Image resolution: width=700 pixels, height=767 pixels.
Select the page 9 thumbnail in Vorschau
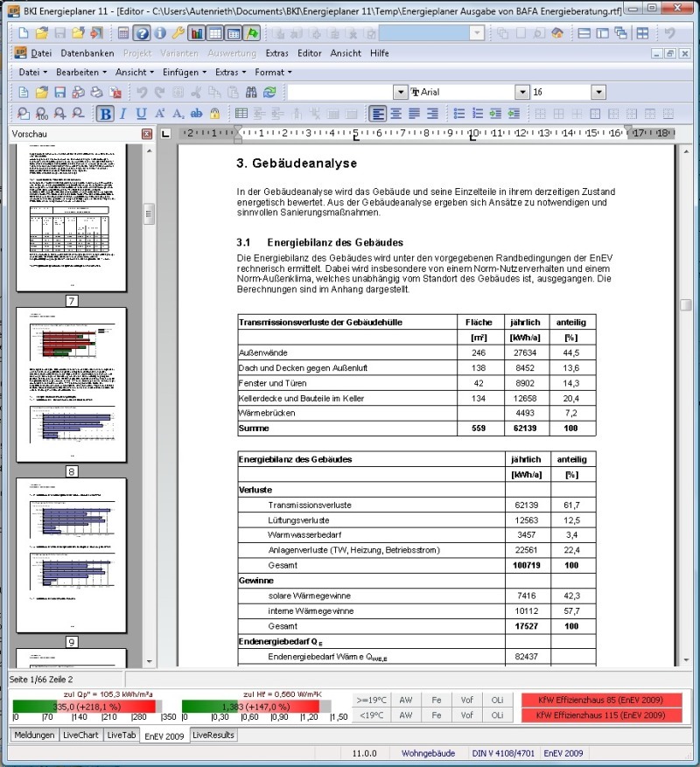point(72,555)
